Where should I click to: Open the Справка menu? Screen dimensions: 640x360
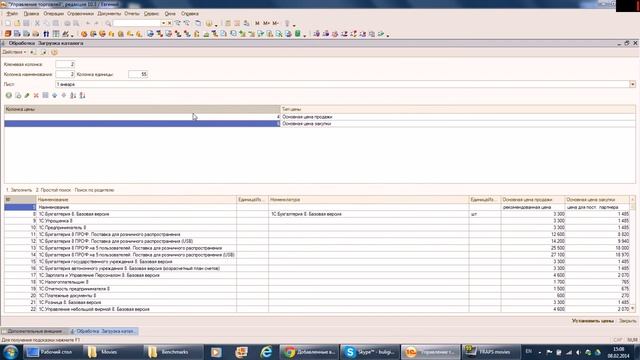pos(189,13)
